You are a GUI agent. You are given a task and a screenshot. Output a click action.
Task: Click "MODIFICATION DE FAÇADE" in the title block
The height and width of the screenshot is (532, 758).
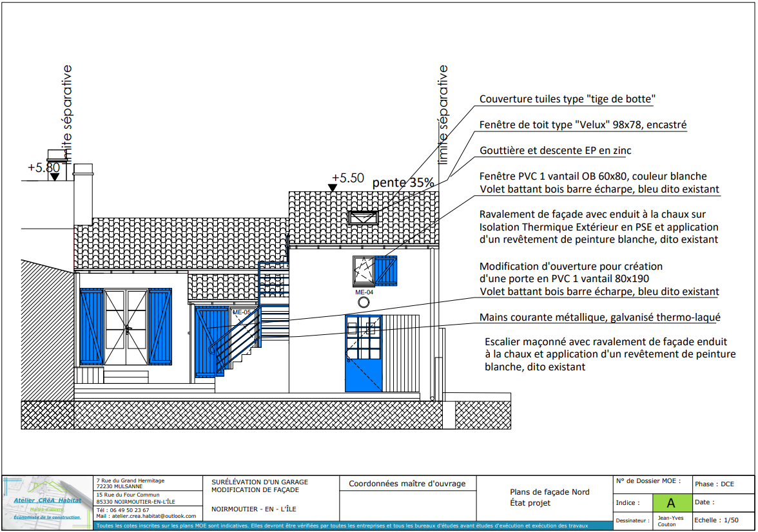point(255,490)
